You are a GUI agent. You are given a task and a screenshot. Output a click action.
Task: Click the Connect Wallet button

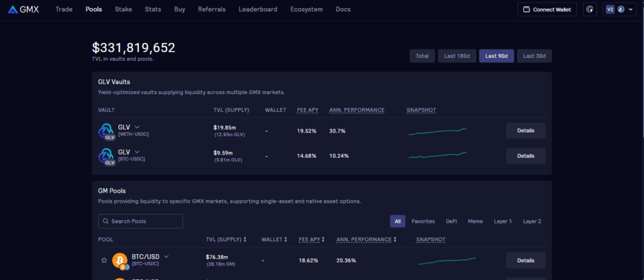tap(547, 9)
